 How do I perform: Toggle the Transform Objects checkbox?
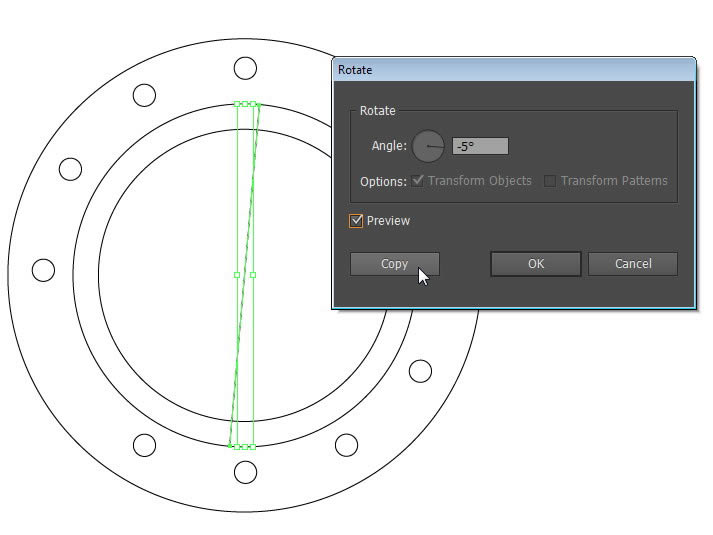pos(417,180)
